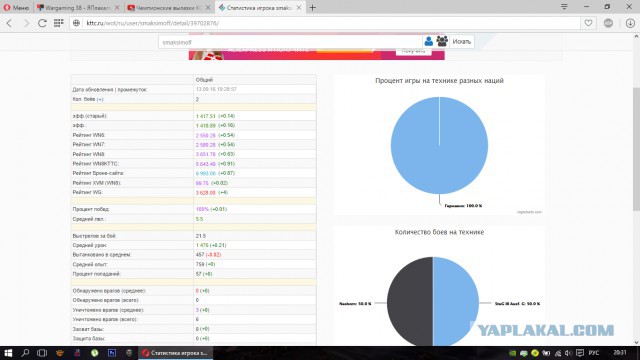Open Task View on the taskbar
640x360 pixels.
[42, 353]
